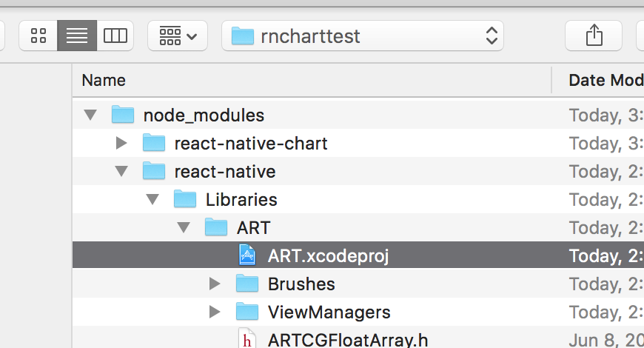Select the Libraries name text
This screenshot has width=644, height=348.
241,200
